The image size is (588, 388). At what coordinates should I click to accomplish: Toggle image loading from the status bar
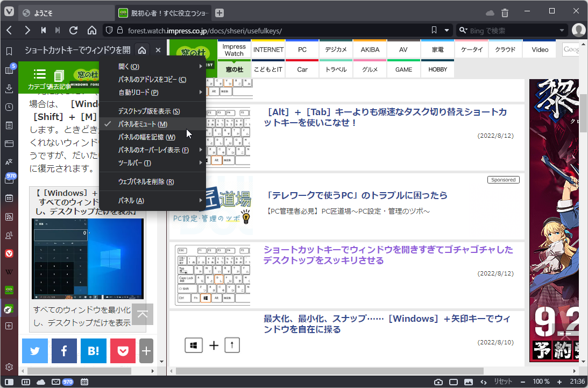(x=469, y=381)
